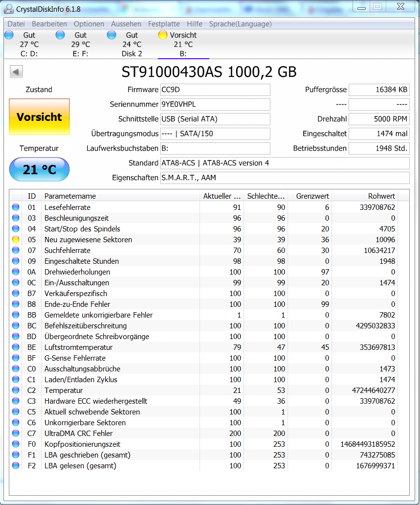Click the Firmware field CC9D

pyautogui.click(x=215, y=90)
